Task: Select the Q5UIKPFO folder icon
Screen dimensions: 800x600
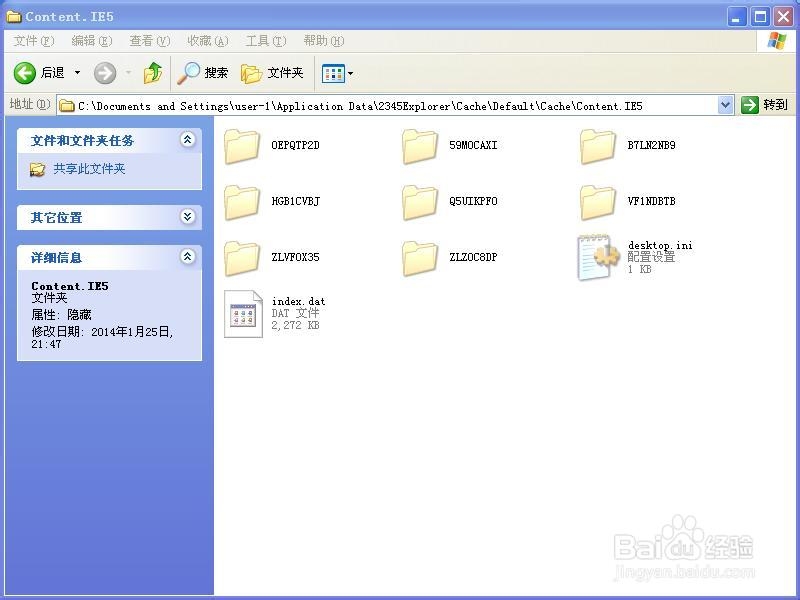Action: pos(420,202)
